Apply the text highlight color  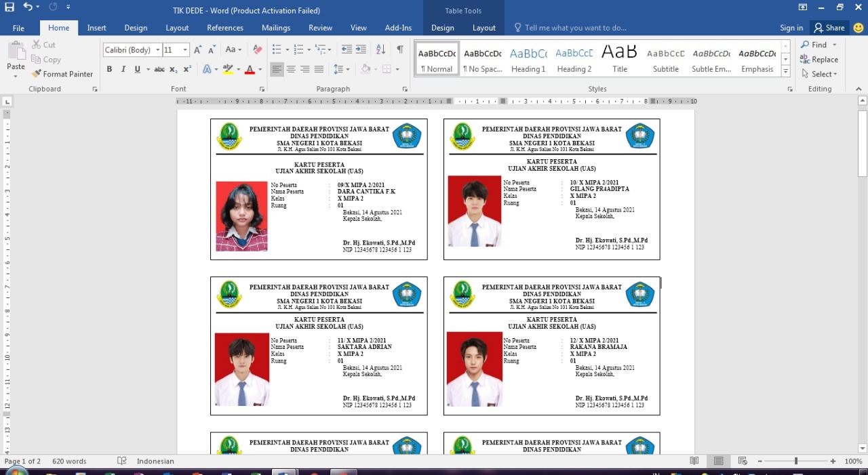228,69
